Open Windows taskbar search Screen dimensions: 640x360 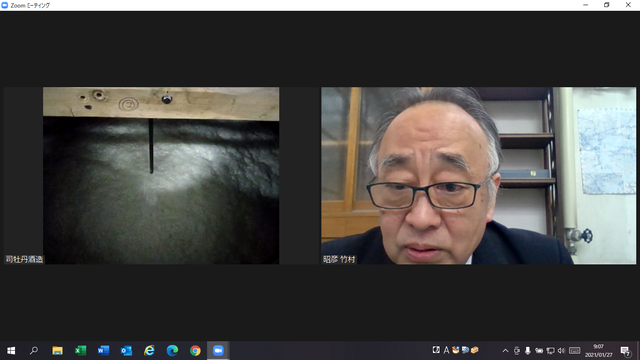pos(34,351)
